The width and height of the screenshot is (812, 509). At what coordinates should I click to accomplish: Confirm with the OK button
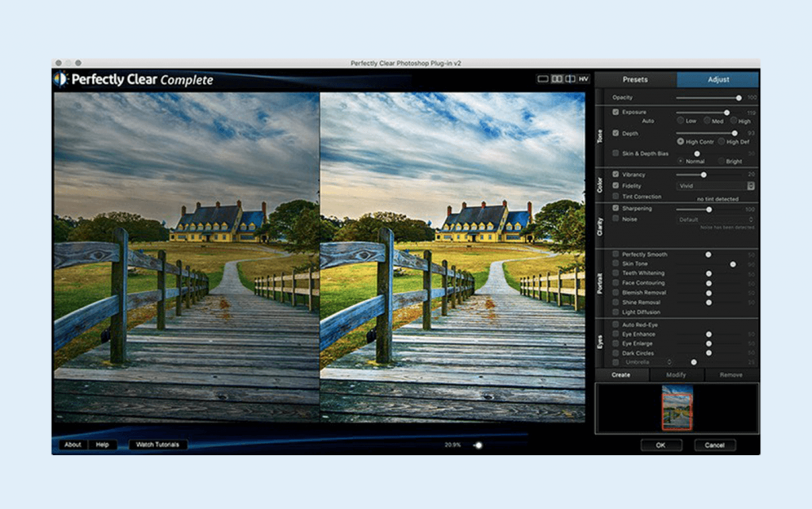(661, 446)
